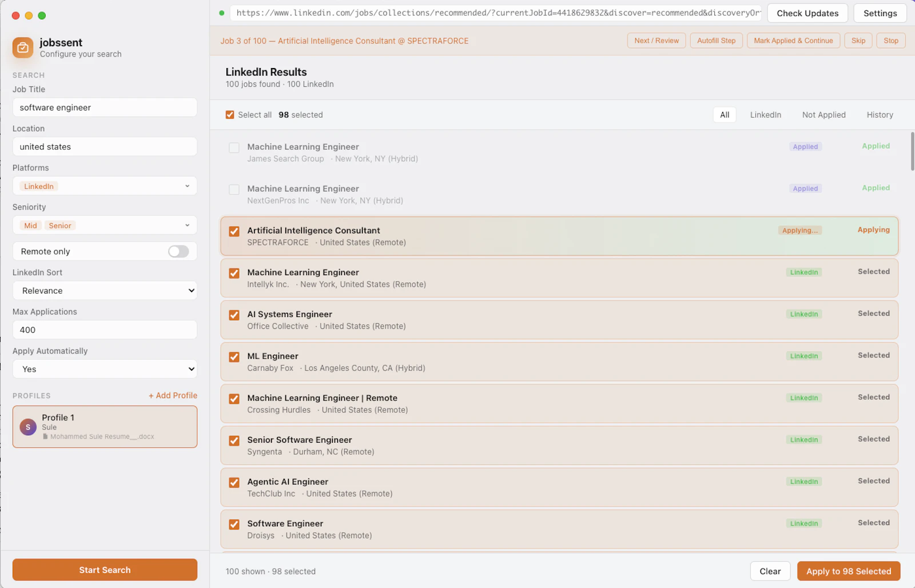Click resume file icon under Profile 1
The width and height of the screenshot is (915, 588).
click(45, 436)
